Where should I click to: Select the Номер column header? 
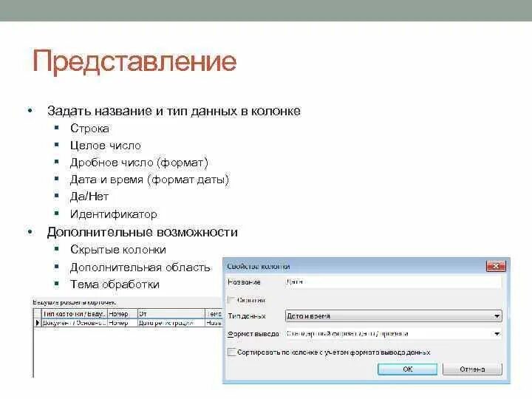coord(123,314)
